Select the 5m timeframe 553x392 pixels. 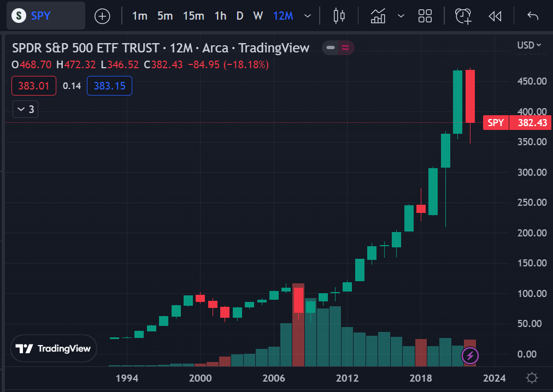click(x=165, y=16)
